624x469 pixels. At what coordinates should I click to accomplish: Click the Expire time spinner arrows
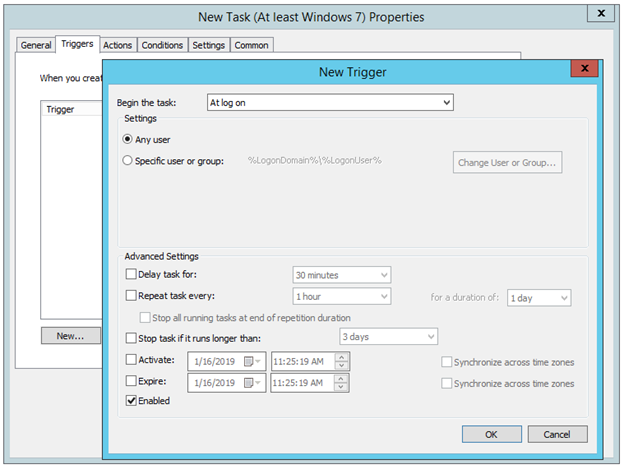(342, 383)
